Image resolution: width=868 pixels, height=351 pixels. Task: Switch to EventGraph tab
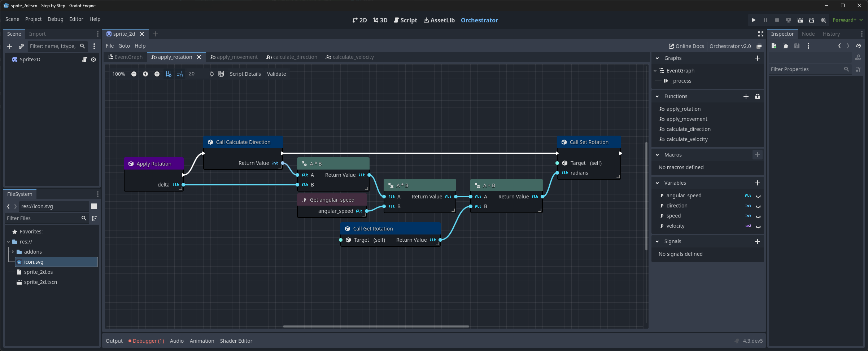click(126, 57)
